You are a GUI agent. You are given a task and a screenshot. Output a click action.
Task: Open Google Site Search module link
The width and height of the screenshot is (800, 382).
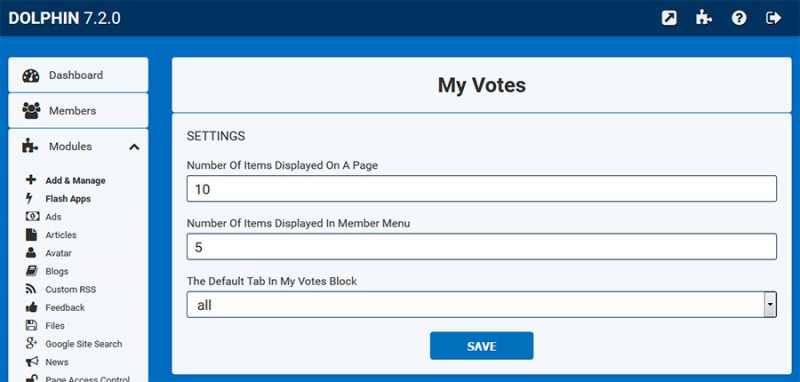[x=84, y=344]
